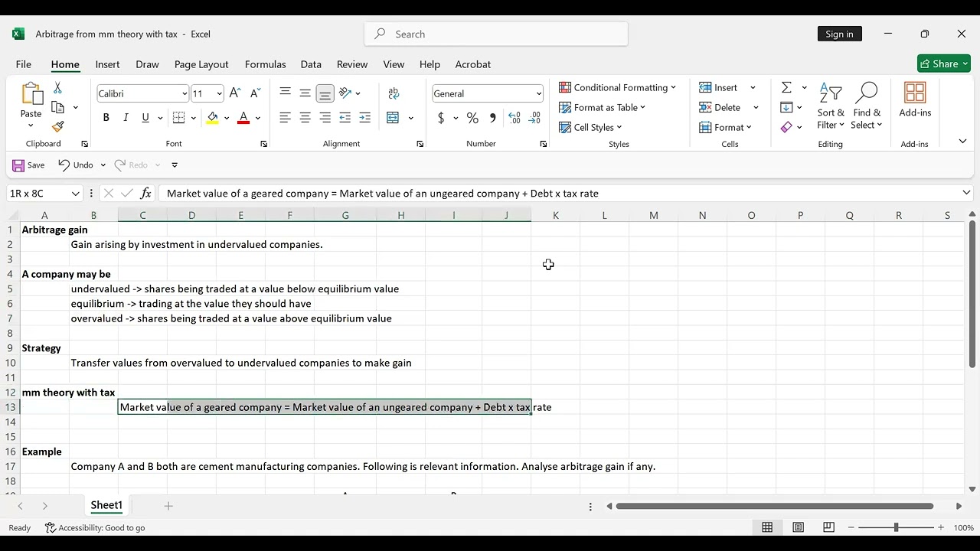Decrease font size with smaller A

256,93
